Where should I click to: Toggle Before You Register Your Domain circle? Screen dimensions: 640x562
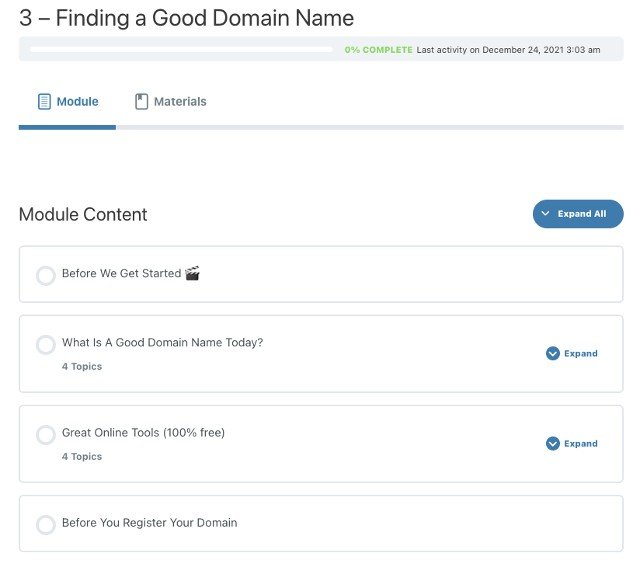coord(46,525)
